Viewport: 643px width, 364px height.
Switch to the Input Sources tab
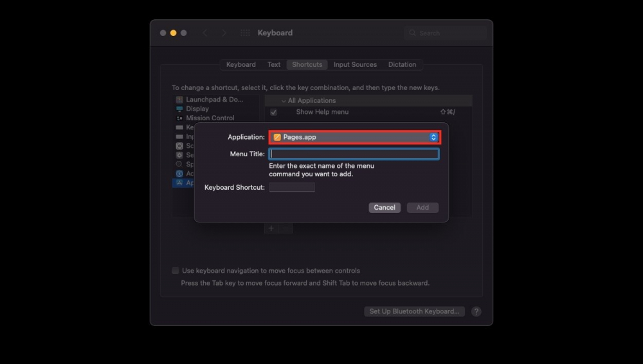click(x=355, y=64)
